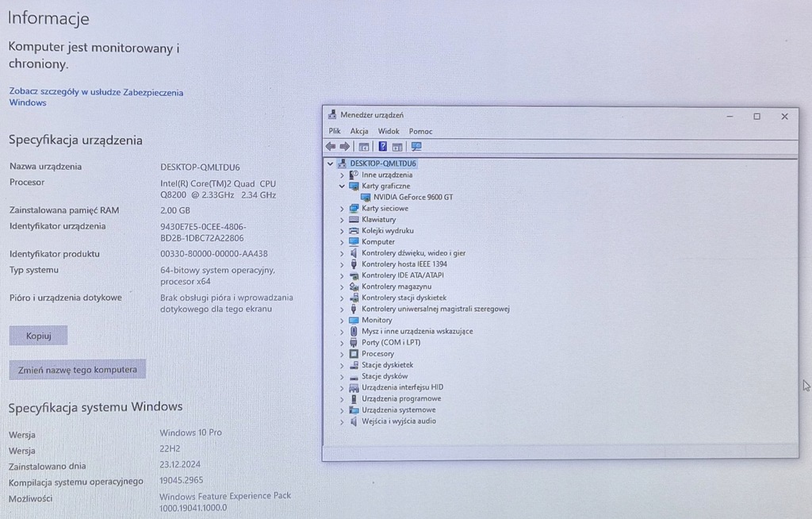812x519 pixels.
Task: Click the build number 19045.2965
Action: click(182, 480)
